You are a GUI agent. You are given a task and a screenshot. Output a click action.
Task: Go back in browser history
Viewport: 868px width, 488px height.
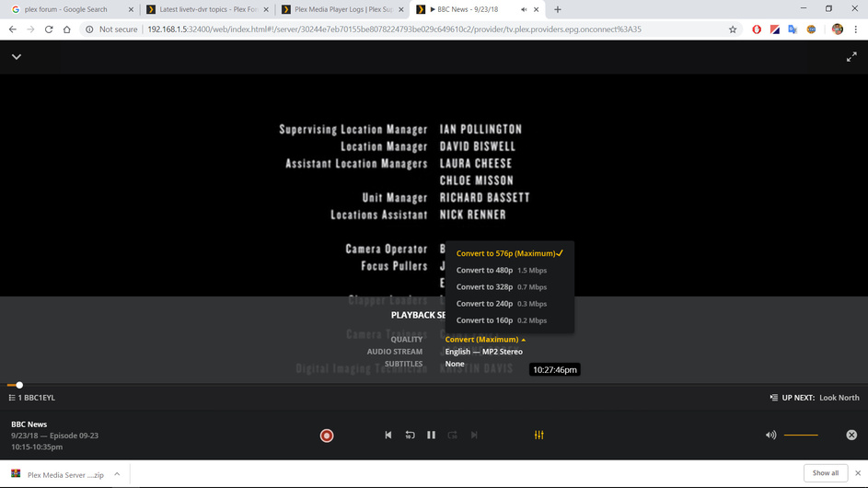tap(13, 29)
